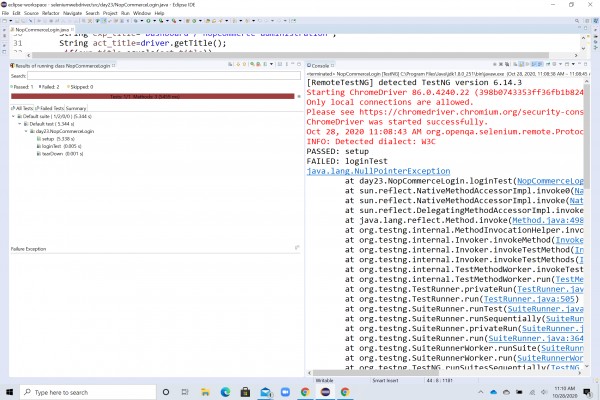Image resolution: width=600 pixels, height=400 pixels.
Task: Open Display Selected Console dropdown arrow
Action: (x=561, y=64)
